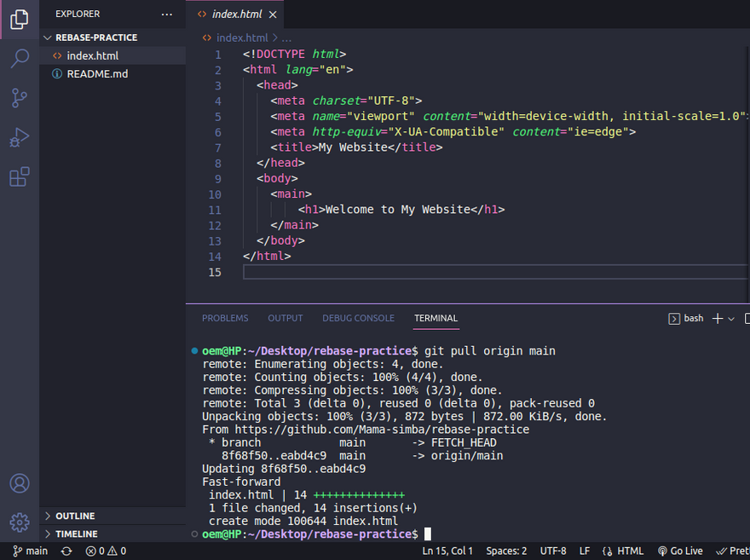Place cursor on empty line 15 in editor
This screenshot has height=560, width=750.
[495, 272]
